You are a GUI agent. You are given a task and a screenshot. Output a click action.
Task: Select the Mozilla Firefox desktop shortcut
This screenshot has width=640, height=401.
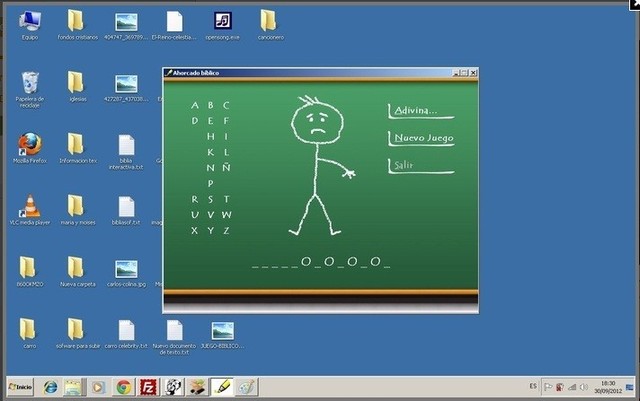[30, 147]
